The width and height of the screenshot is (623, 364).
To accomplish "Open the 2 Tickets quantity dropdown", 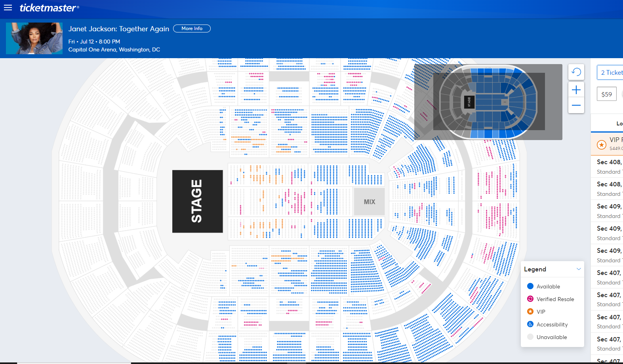I will coord(610,72).
